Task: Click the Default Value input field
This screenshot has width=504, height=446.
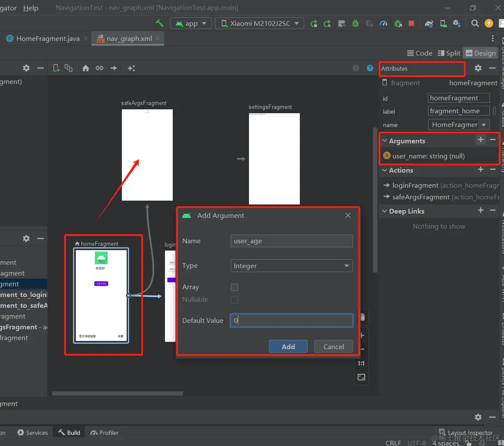Action: click(292, 321)
